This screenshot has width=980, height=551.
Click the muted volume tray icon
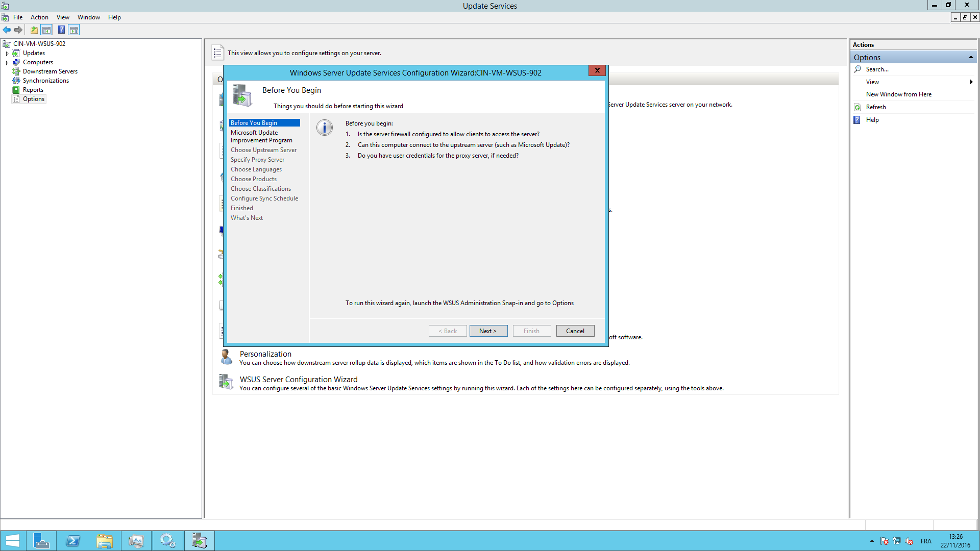coord(909,541)
